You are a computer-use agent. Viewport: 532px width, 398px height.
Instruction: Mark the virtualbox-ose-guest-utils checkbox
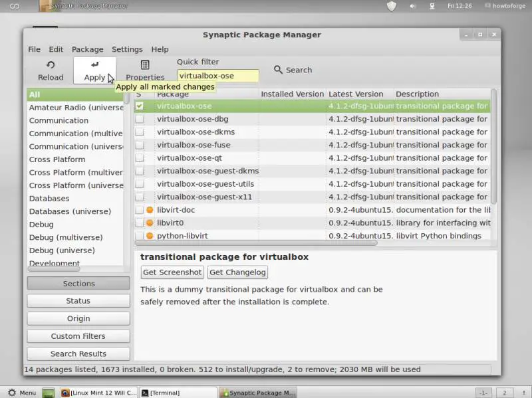(140, 184)
